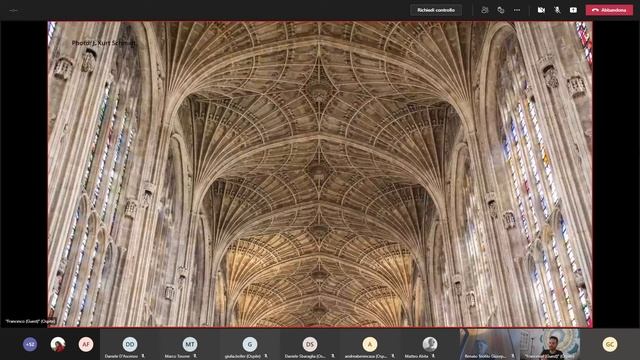Select giuliacitolo guest participant tile
Image resolution: width=640 pixels, height=360 pixels.
tap(250, 344)
